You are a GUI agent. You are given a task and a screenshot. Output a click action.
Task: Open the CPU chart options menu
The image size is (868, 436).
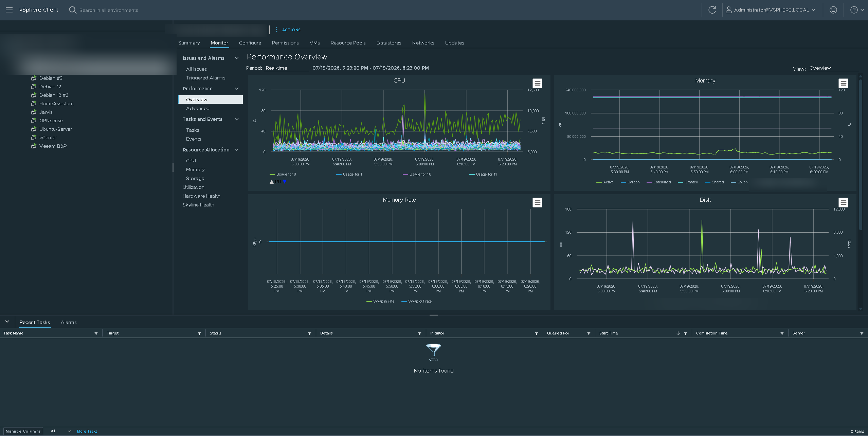tap(537, 83)
